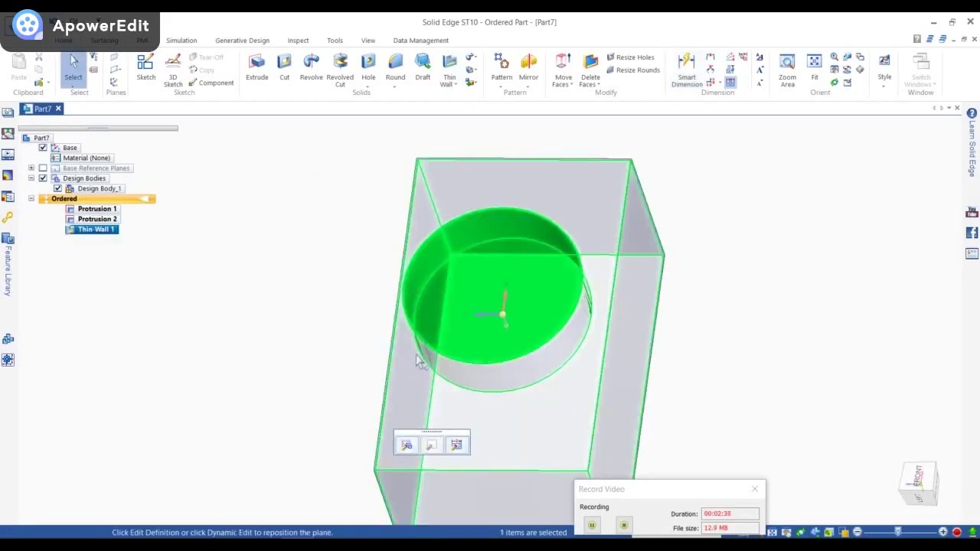
Task: Open the Delete Faces dropdown
Action: pos(599,84)
